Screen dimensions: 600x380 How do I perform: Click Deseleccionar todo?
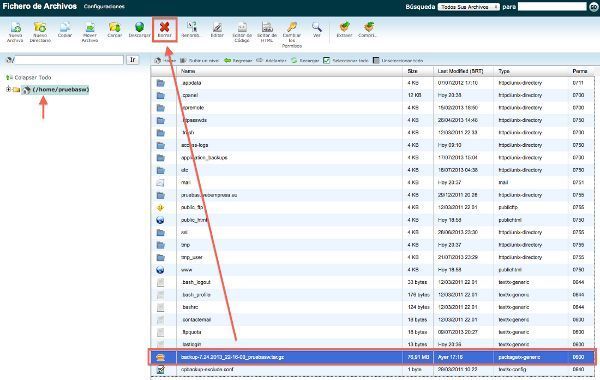click(398, 60)
